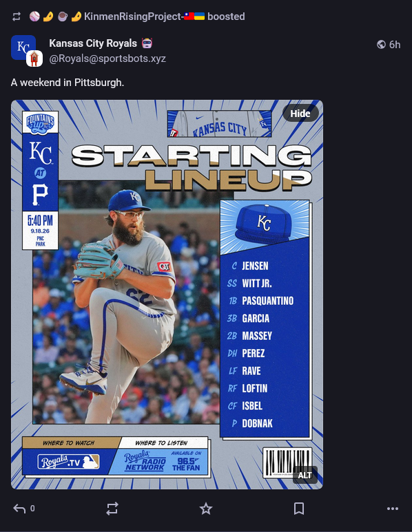The height and width of the screenshot is (532, 412).
Task: Open the three-dots more menu
Action: pyautogui.click(x=393, y=508)
